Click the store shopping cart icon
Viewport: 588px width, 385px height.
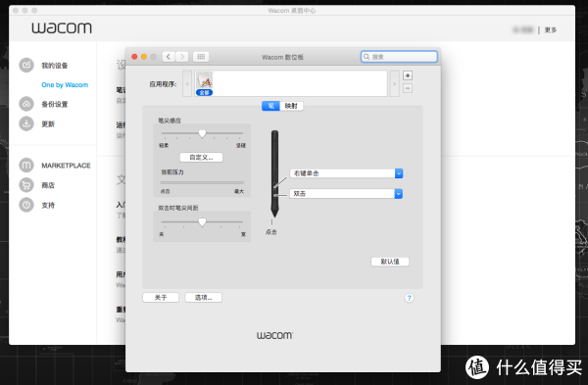point(26,185)
